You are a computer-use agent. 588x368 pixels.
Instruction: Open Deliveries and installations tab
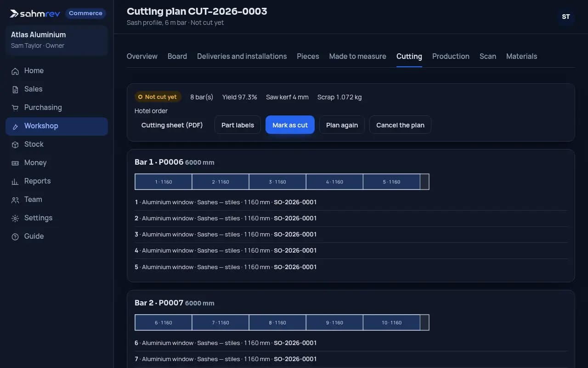pyautogui.click(x=242, y=56)
